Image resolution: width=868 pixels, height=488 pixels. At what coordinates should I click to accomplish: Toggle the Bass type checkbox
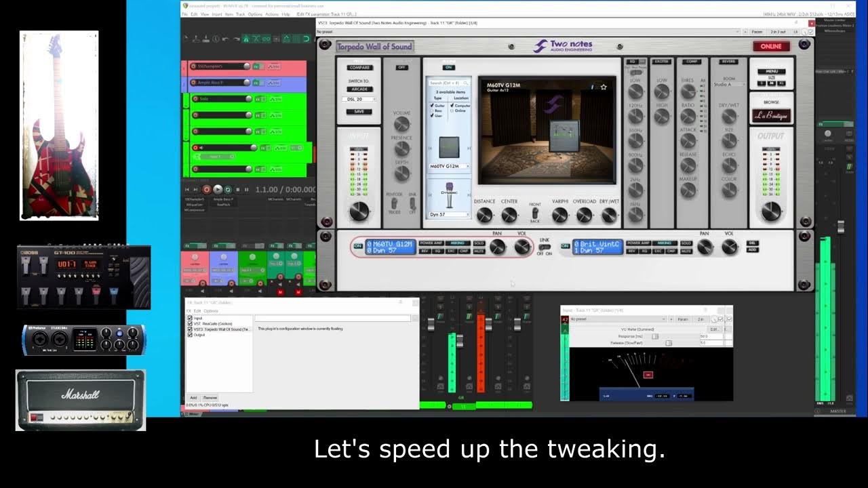432,110
